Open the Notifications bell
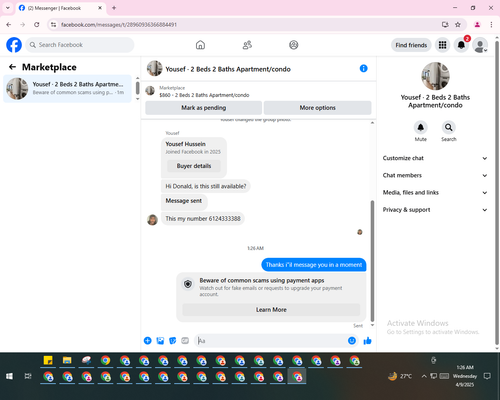 click(x=461, y=45)
